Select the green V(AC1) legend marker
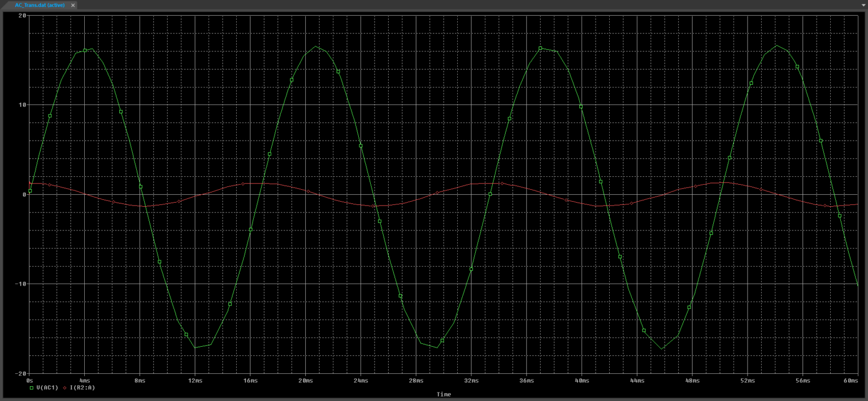Screen dimensions: 868x401 (32, 388)
